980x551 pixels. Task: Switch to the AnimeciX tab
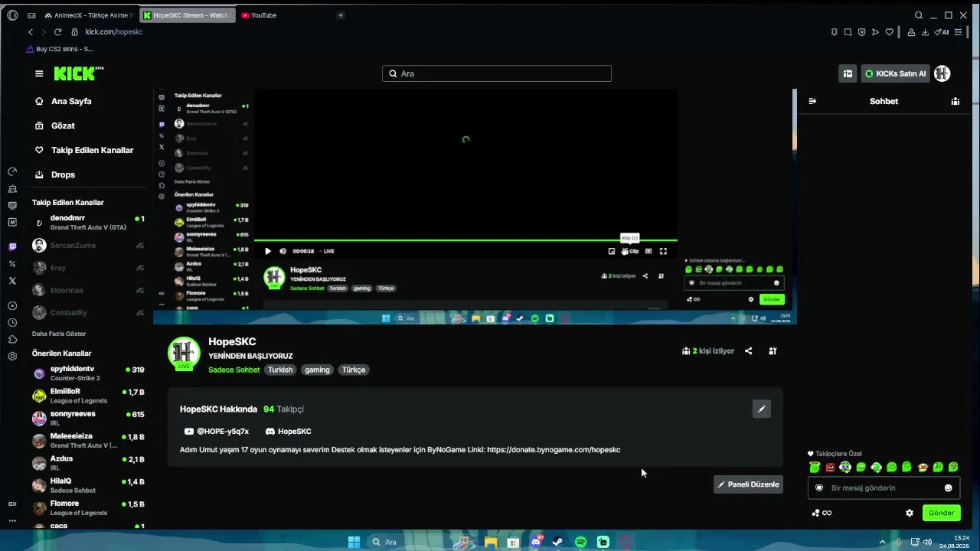[89, 15]
